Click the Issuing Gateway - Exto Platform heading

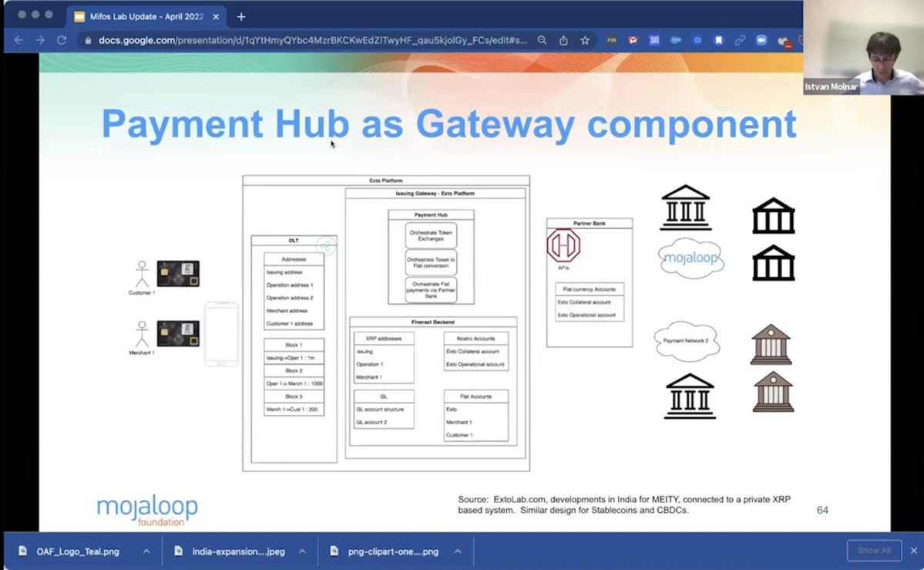[x=435, y=194]
